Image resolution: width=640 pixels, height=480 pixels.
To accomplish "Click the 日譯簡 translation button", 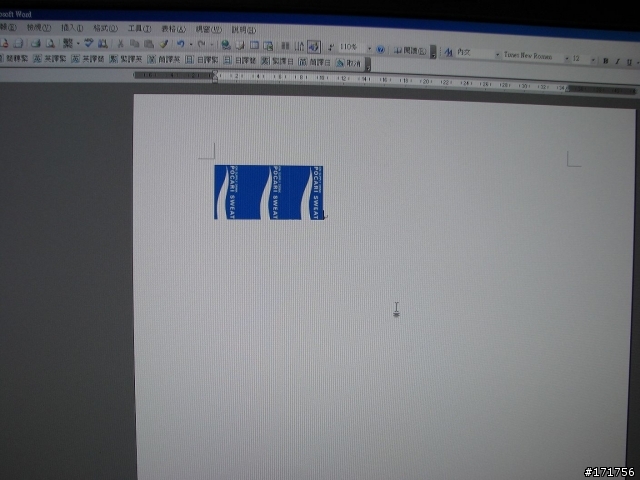I will pyautogui.click(x=239, y=60).
